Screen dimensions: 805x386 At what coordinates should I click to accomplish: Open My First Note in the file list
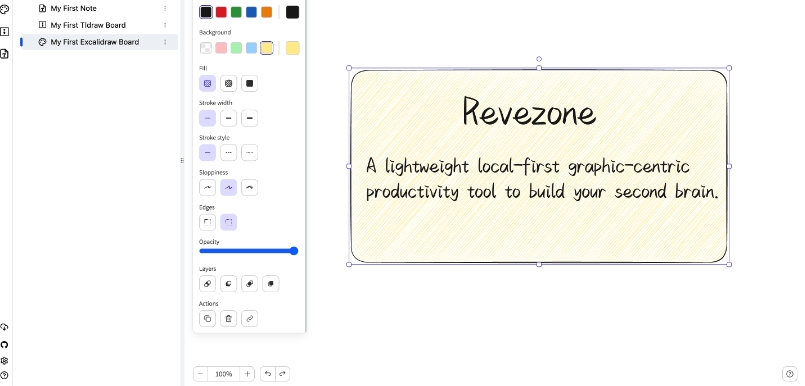point(73,9)
